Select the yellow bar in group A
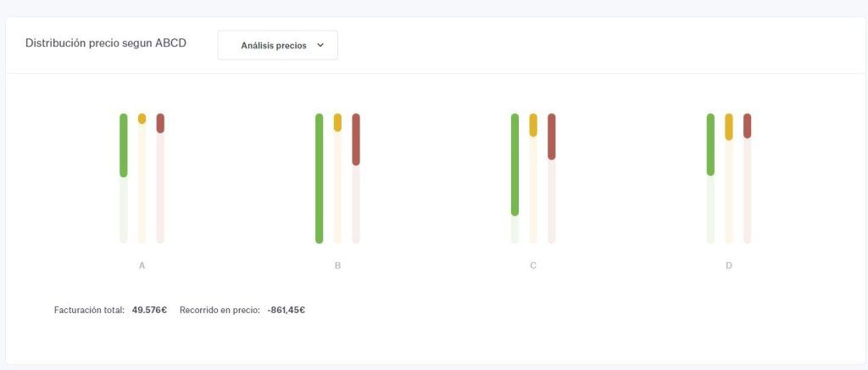 (142, 119)
